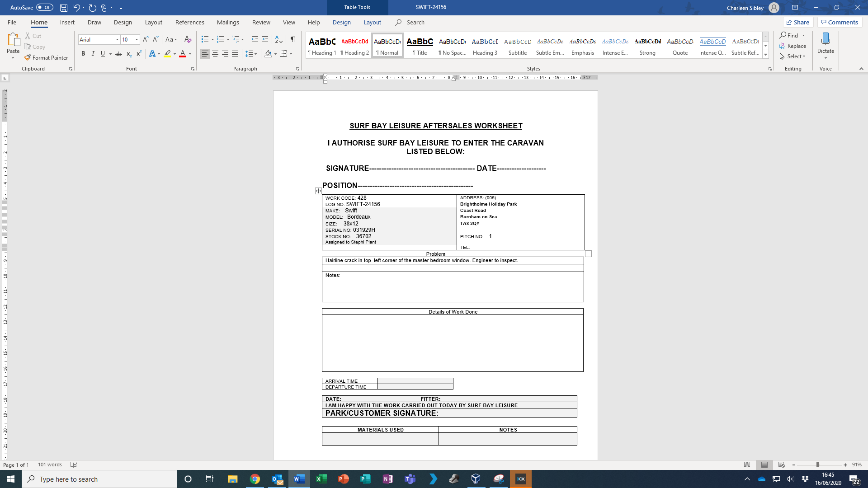
Task: Open Excel from the taskbar
Action: tap(321, 479)
